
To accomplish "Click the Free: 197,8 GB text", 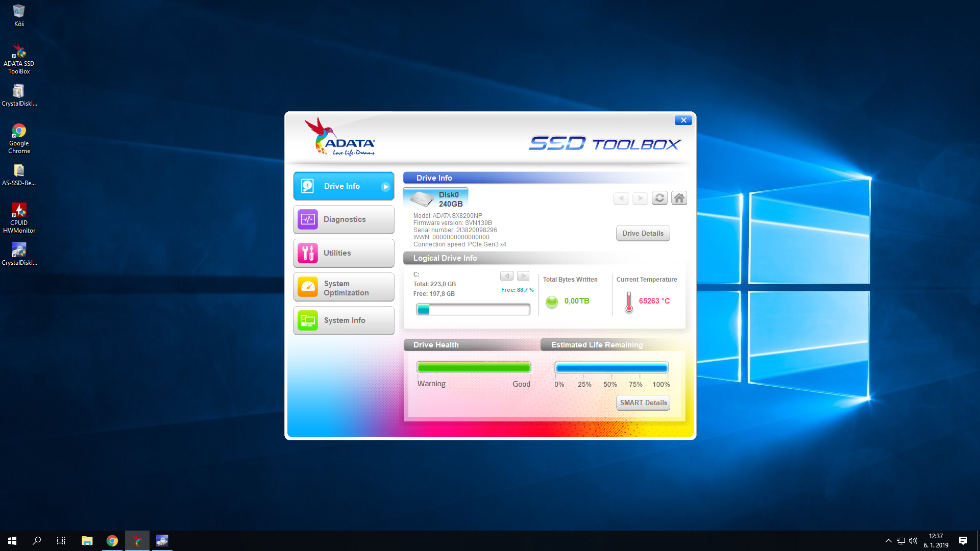I will tap(434, 294).
